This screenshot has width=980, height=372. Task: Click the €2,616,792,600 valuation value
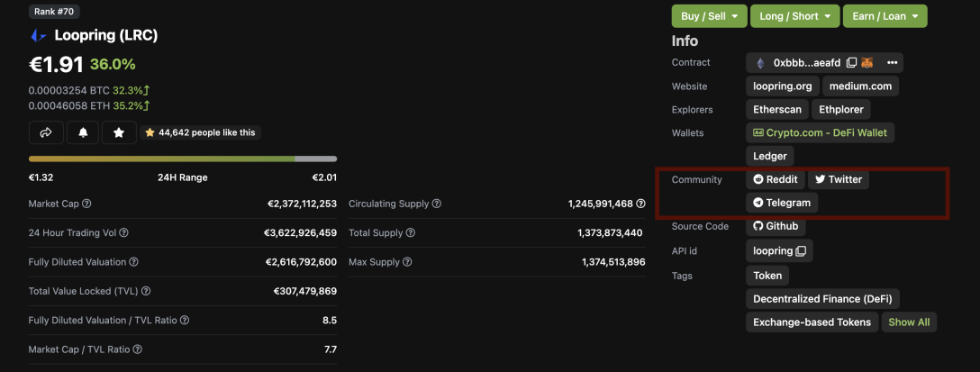pyautogui.click(x=301, y=262)
